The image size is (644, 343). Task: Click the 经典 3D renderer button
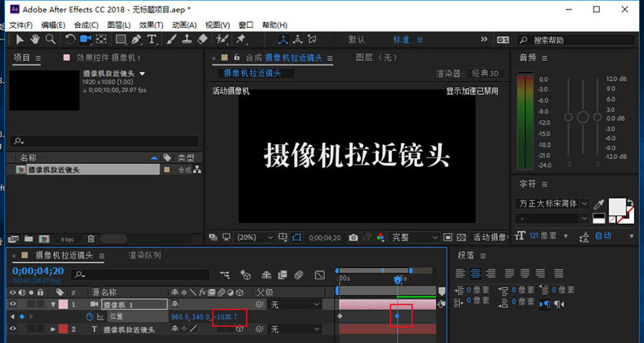(485, 73)
